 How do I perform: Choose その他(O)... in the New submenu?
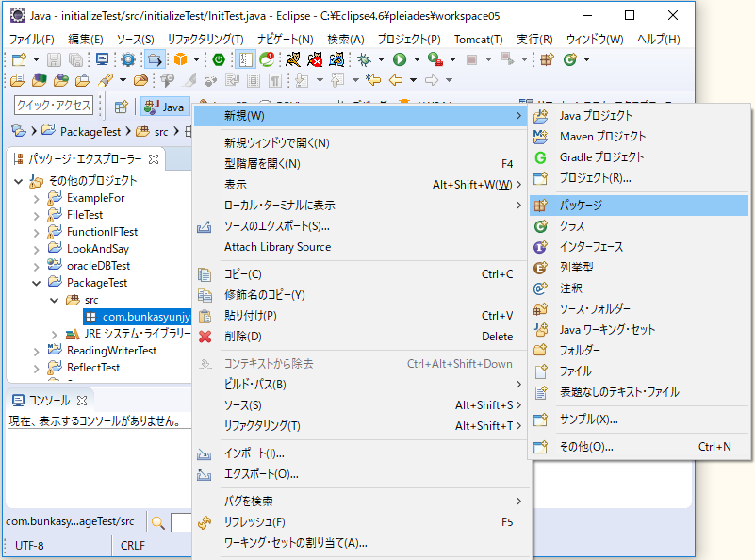pyautogui.click(x=639, y=447)
